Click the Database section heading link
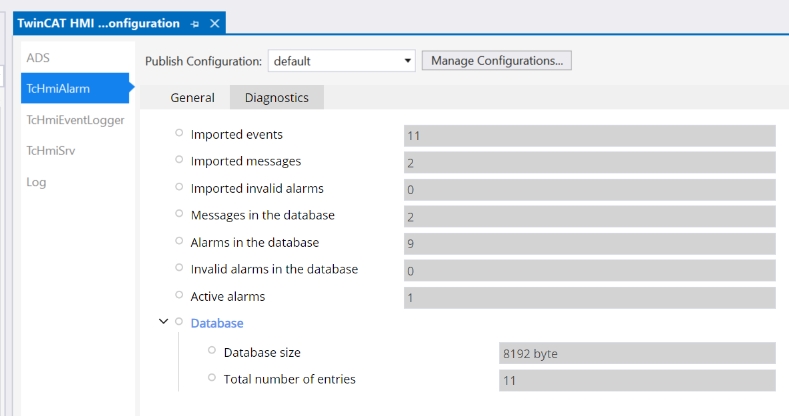This screenshot has height=416, width=789. pyautogui.click(x=217, y=323)
